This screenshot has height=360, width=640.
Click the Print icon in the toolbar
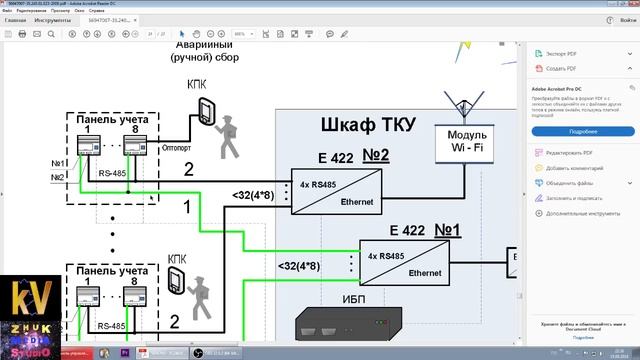(22, 34)
